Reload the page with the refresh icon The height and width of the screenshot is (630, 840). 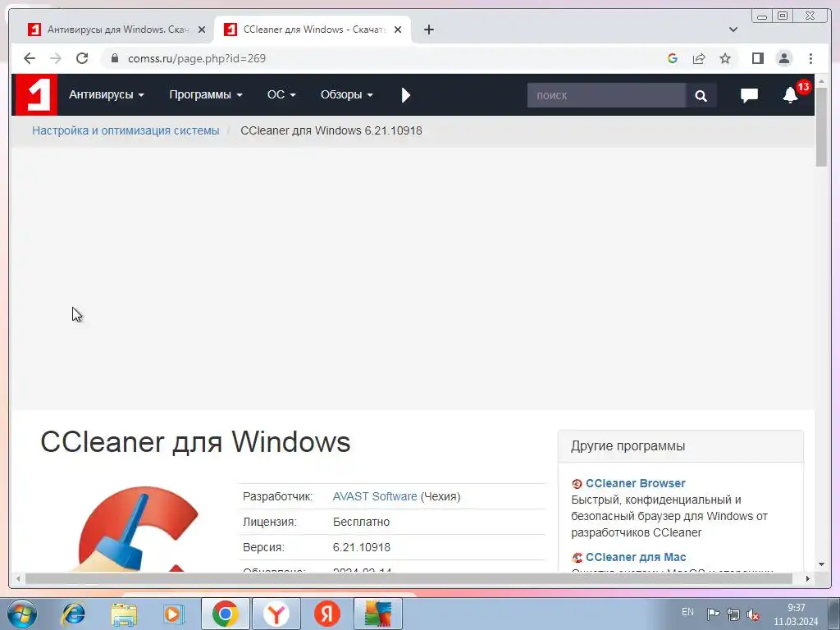[x=82, y=58]
